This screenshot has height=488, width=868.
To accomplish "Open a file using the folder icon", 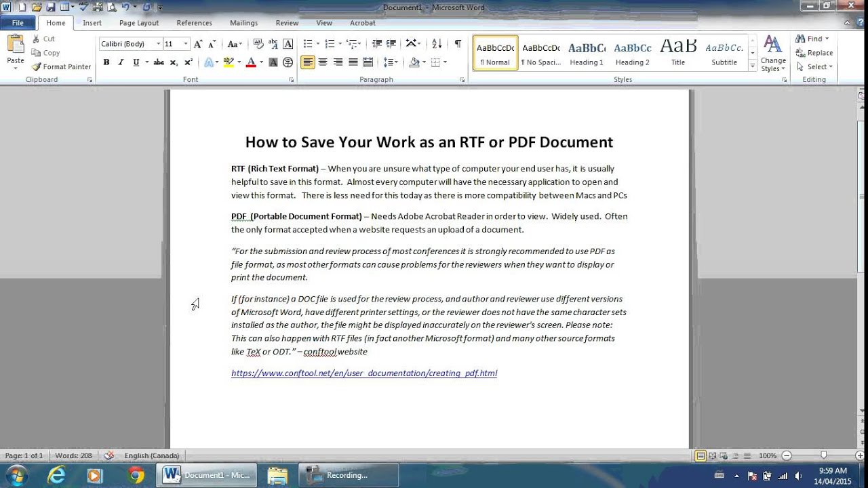I will pos(37,7).
